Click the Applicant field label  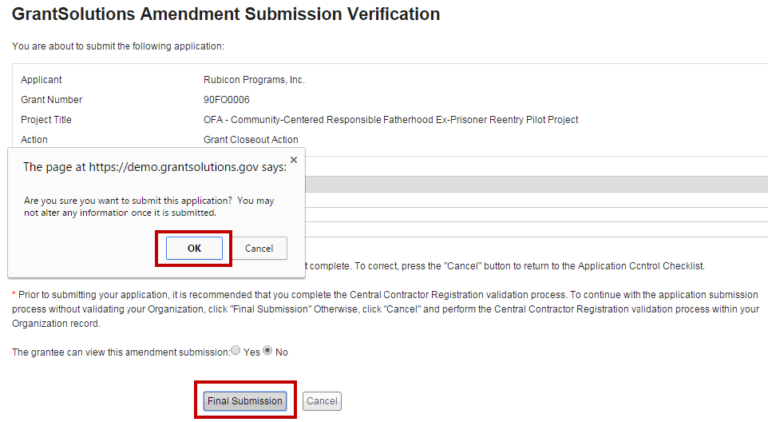(x=41, y=79)
